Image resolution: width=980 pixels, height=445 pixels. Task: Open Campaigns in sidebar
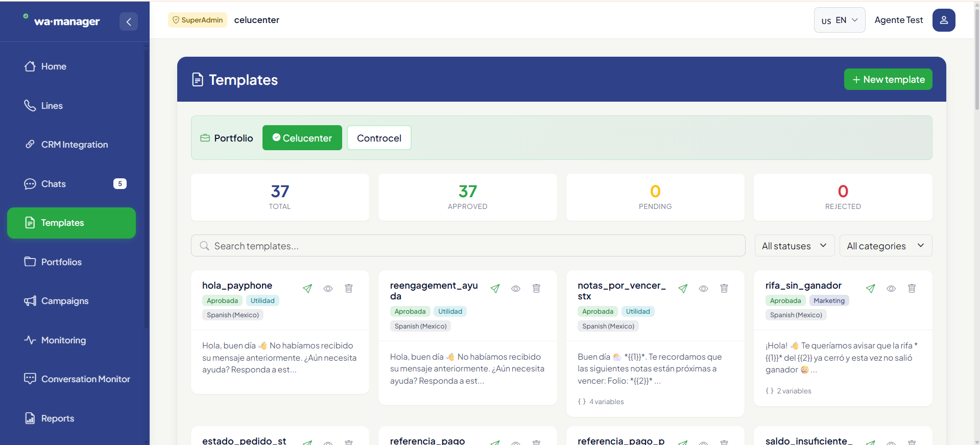pyautogui.click(x=71, y=301)
